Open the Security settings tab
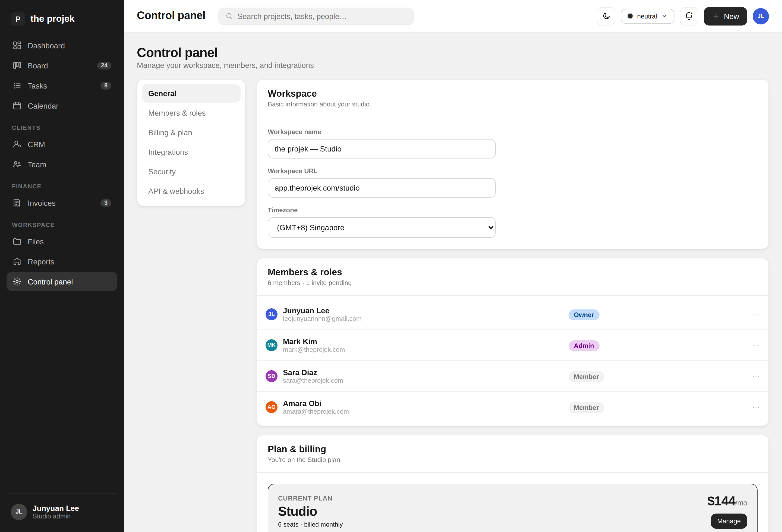This screenshot has height=532, width=782. tap(191, 172)
